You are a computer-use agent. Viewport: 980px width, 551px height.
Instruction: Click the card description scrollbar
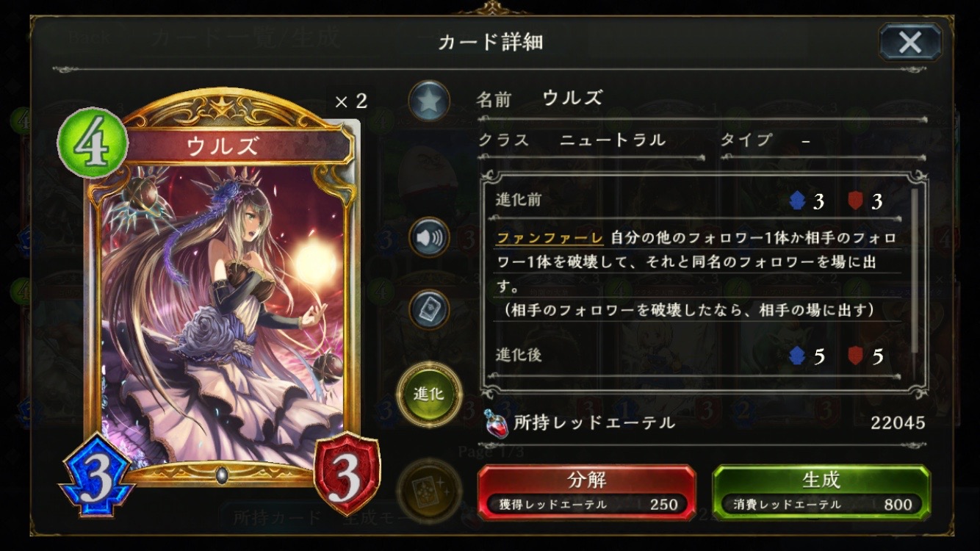tap(915, 272)
